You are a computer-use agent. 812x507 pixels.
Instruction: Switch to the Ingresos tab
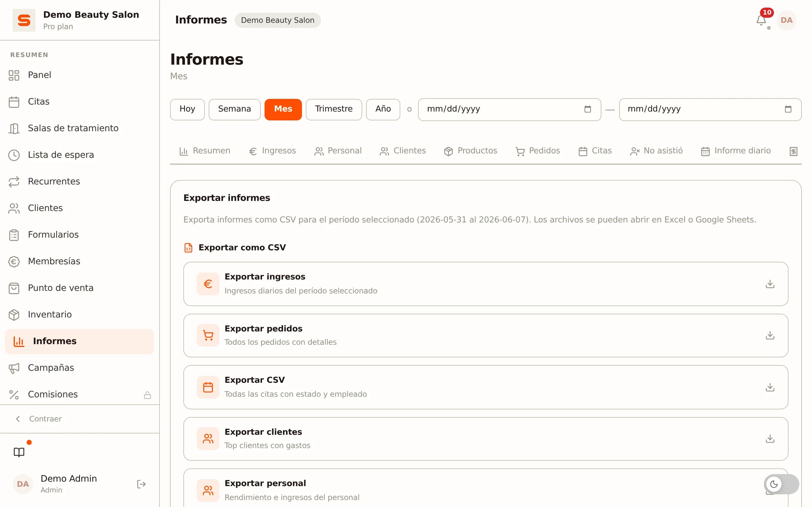[272, 151]
